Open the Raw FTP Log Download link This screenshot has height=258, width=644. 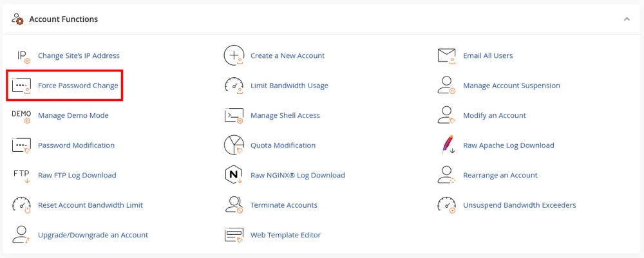click(77, 175)
